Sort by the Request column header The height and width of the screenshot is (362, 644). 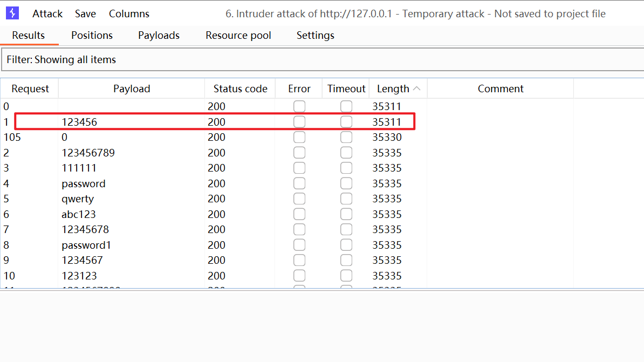[x=30, y=89]
